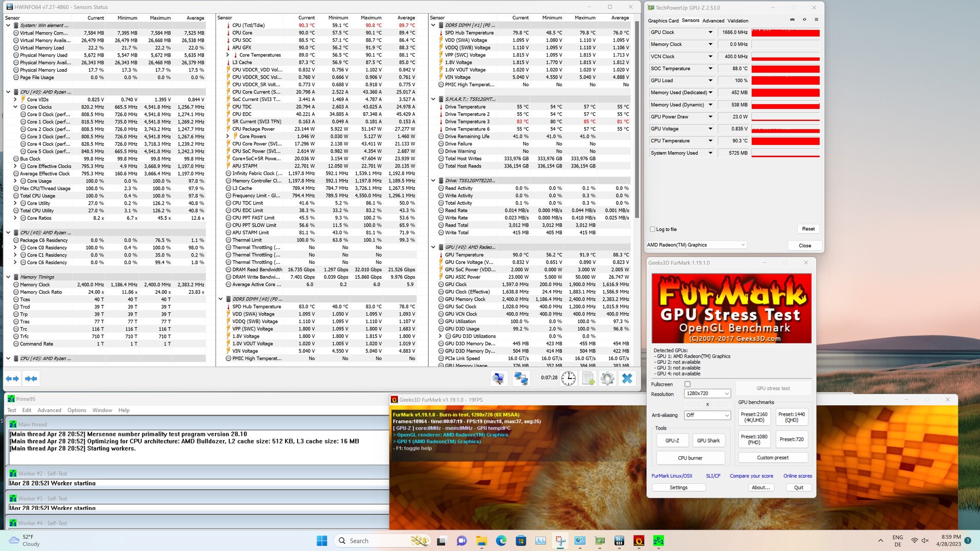The height and width of the screenshot is (551, 980).
Task: Click HWiNFO collapse columns arrows icon
Action: pos(31,379)
